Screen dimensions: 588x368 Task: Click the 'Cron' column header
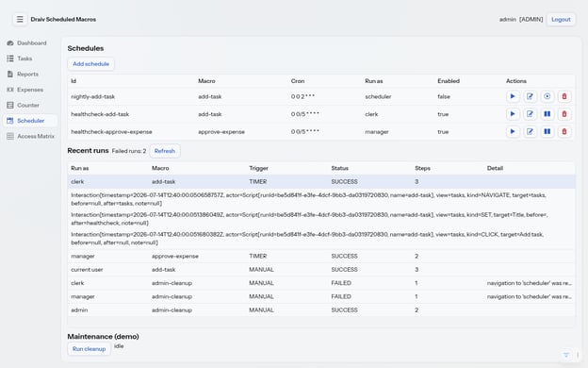(x=298, y=81)
